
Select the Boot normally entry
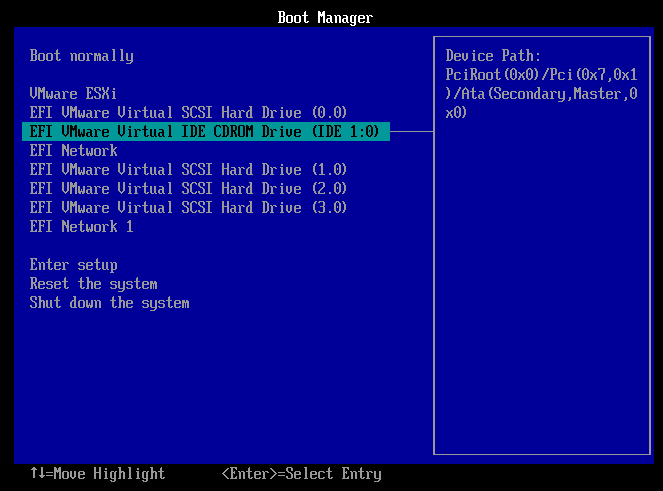pos(82,56)
